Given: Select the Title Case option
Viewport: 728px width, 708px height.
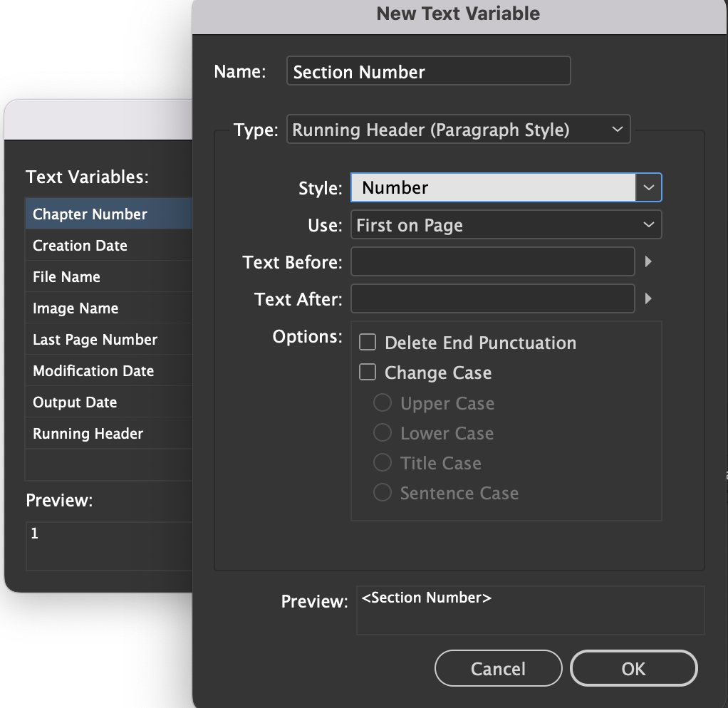Looking at the screenshot, I should (383, 462).
